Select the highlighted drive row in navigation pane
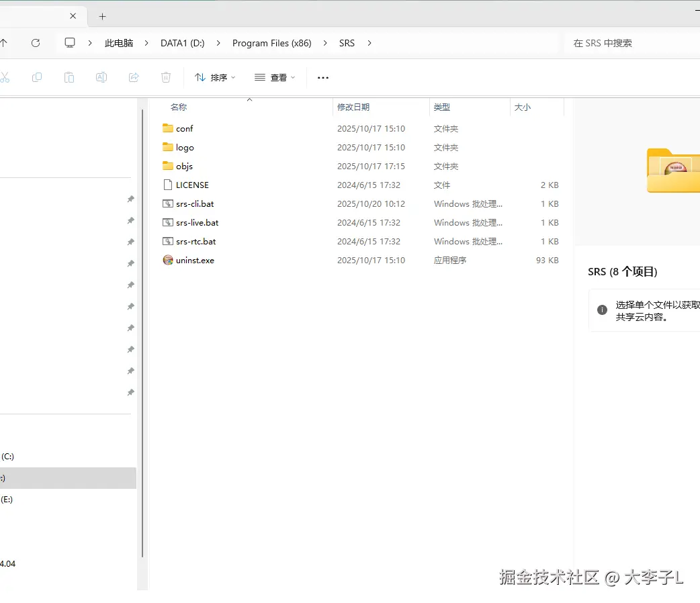Screen dimensions: 700x603 (x=68, y=477)
